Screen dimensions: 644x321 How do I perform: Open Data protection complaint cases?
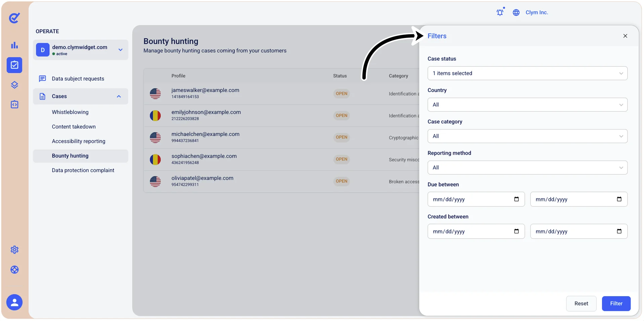coord(83,170)
